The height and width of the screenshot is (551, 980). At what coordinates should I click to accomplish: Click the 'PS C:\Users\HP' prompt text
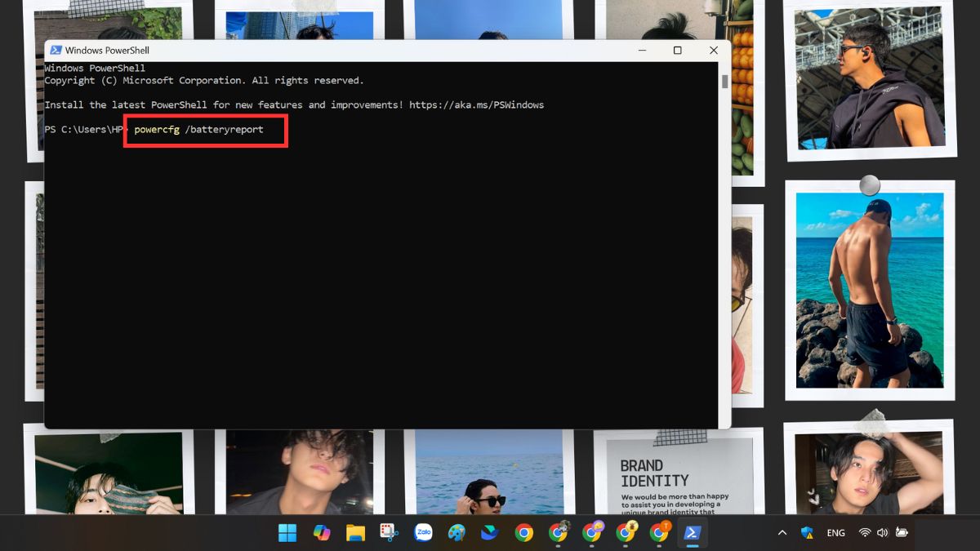(83, 130)
